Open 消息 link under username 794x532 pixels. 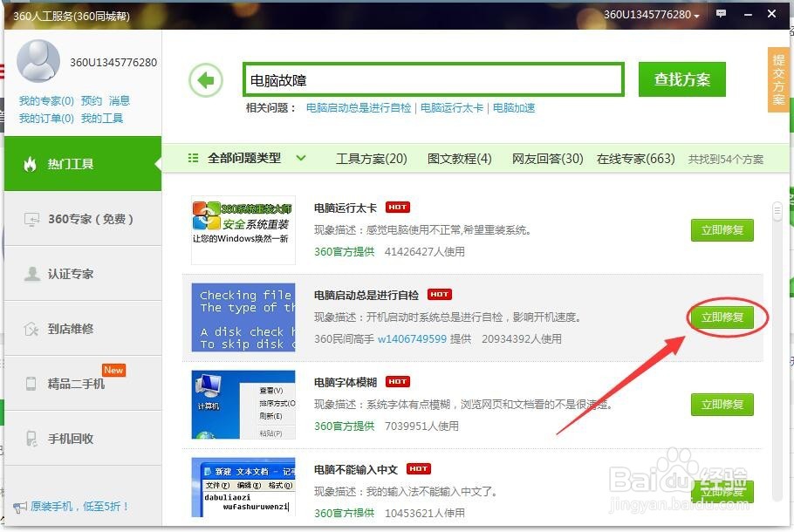coord(119,100)
